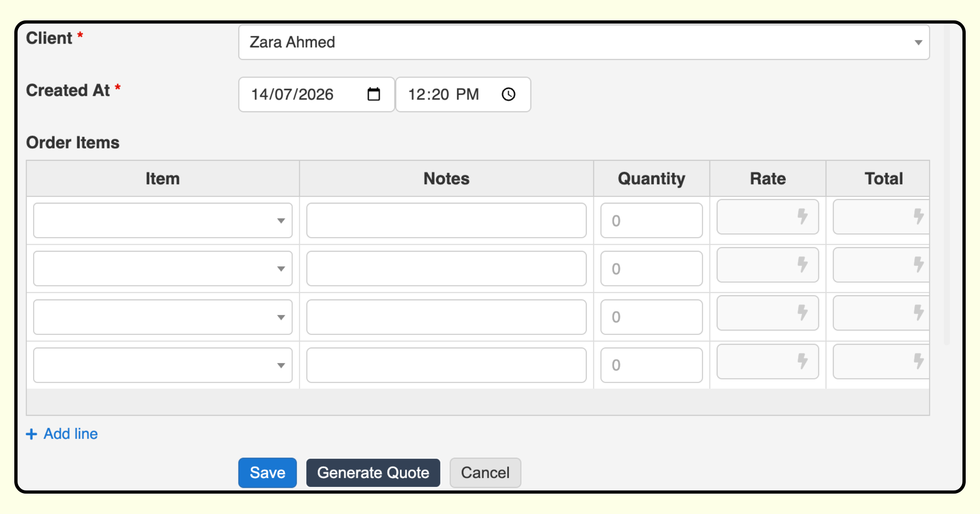Click the lightning icon in third row Total
The height and width of the screenshot is (514, 980).
[x=919, y=313]
